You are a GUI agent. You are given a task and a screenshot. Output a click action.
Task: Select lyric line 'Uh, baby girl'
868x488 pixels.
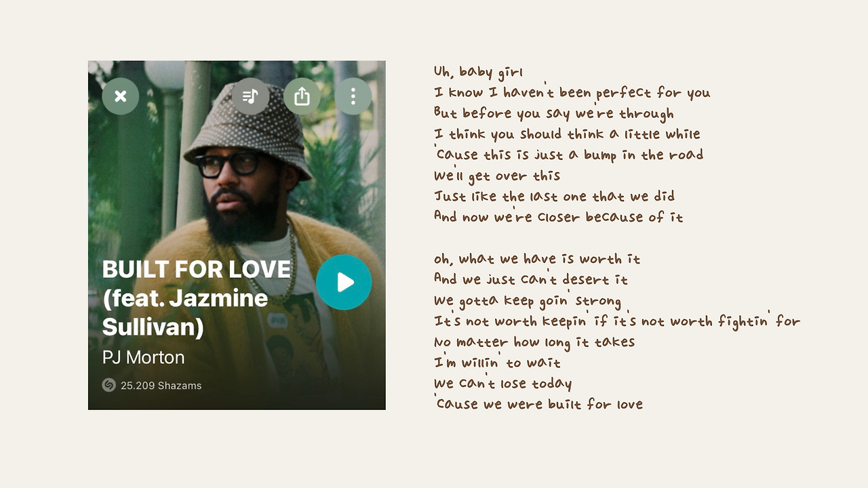(479, 73)
